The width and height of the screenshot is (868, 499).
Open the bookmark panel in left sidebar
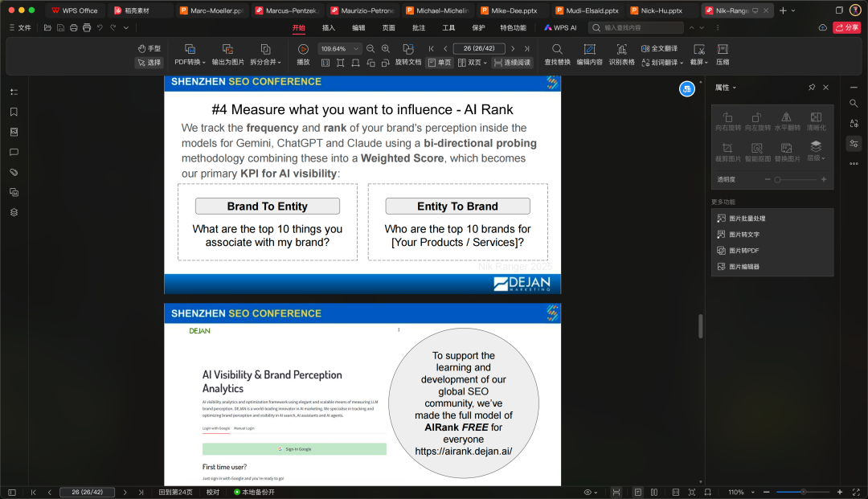[14, 112]
